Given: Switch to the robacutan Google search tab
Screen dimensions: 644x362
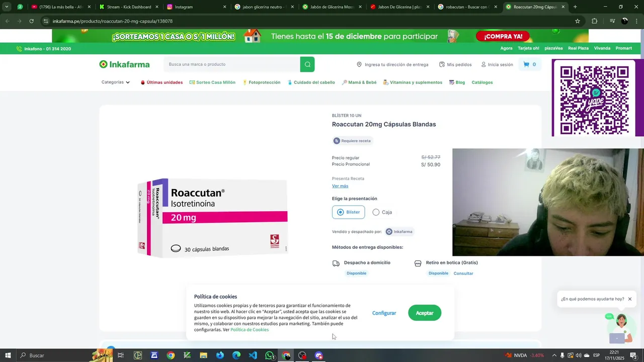Looking at the screenshot, I should pos(467,7).
